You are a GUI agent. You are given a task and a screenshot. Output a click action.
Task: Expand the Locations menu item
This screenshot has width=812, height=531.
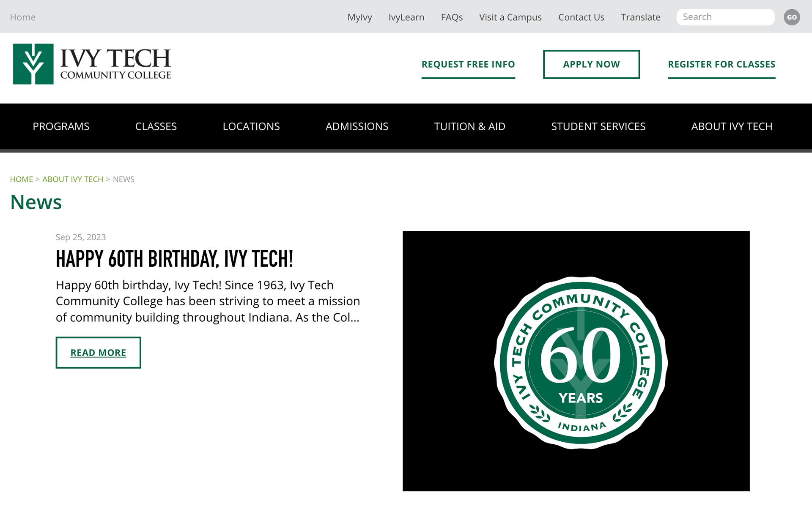251,126
